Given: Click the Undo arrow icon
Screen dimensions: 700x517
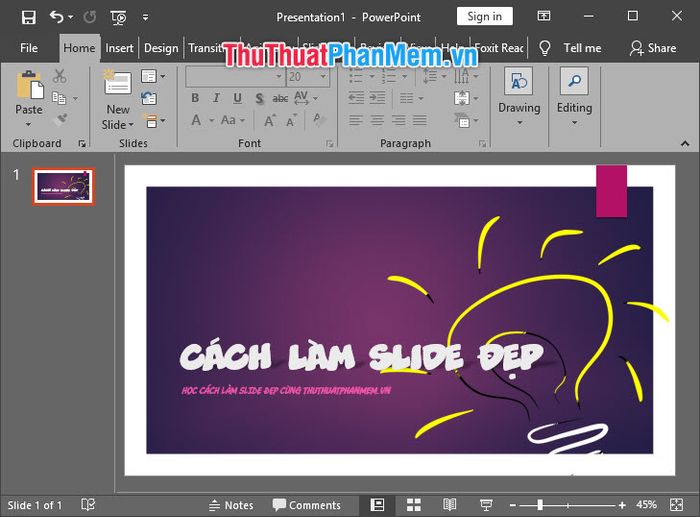Looking at the screenshot, I should click(57, 17).
